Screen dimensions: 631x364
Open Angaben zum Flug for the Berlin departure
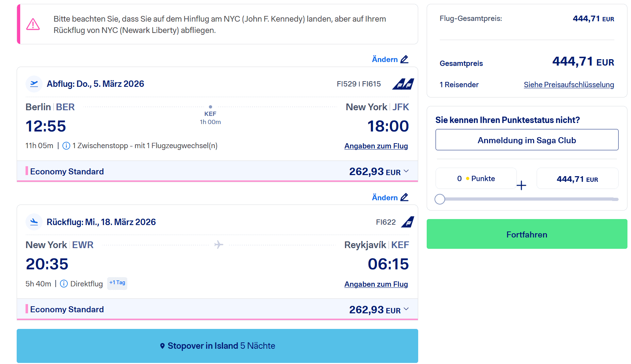pyautogui.click(x=376, y=146)
